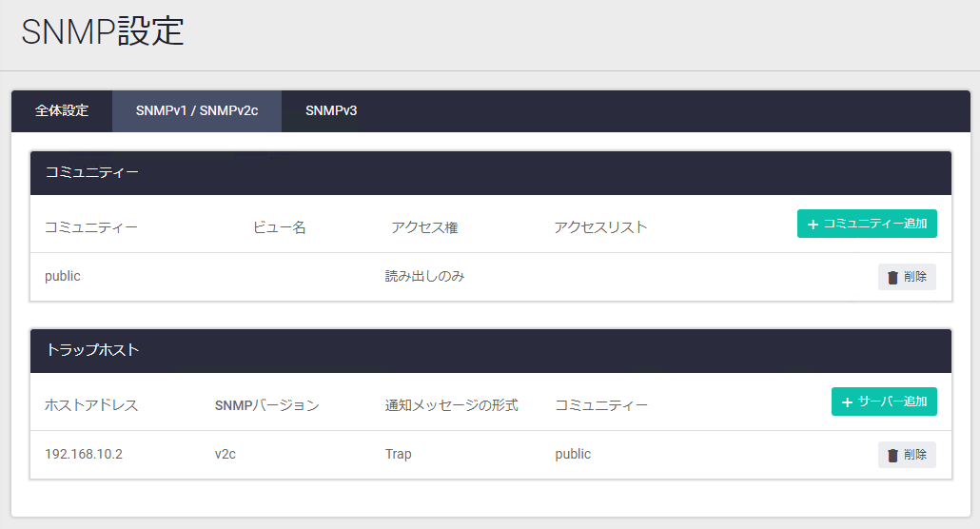Click the コミュニティー panel header bar
Image resolution: width=980 pixels, height=529 pixels.
(490, 173)
